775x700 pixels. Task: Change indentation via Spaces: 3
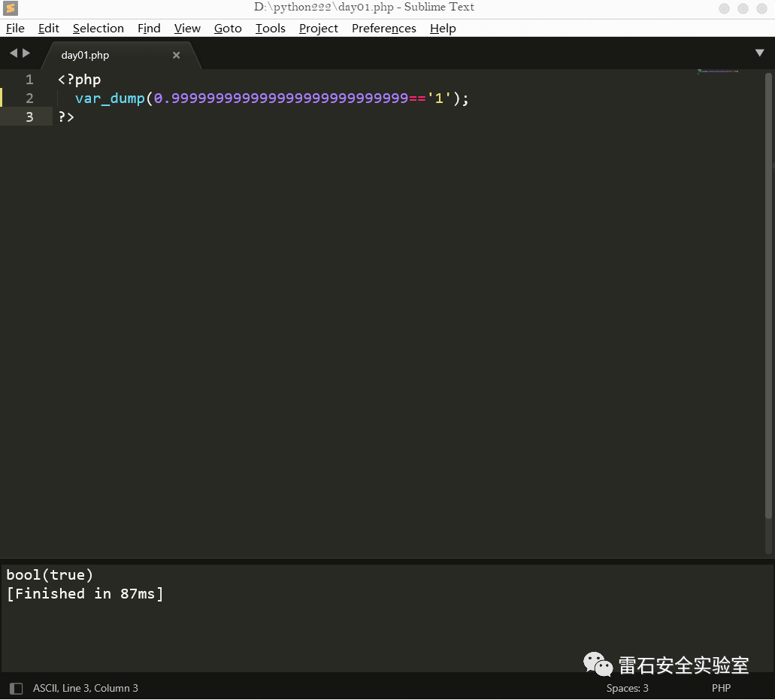pos(627,688)
